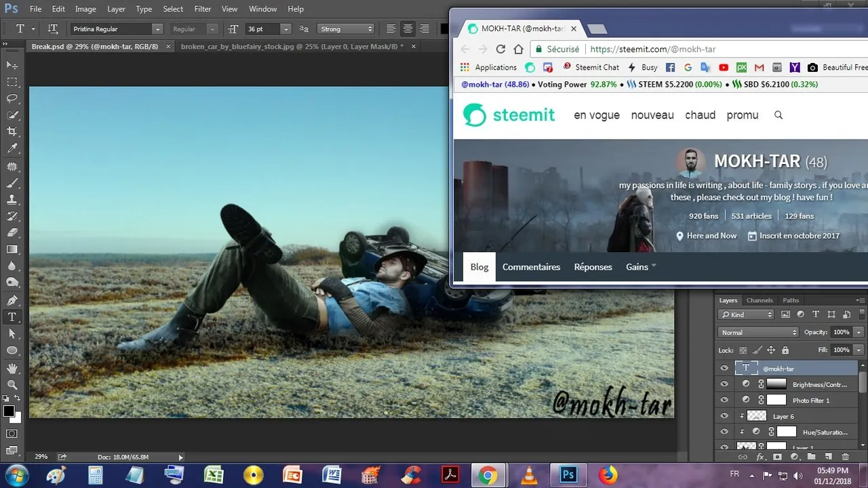Viewport: 868px width, 488px height.
Task: Select the Dodge tool
Action: coord(12,283)
